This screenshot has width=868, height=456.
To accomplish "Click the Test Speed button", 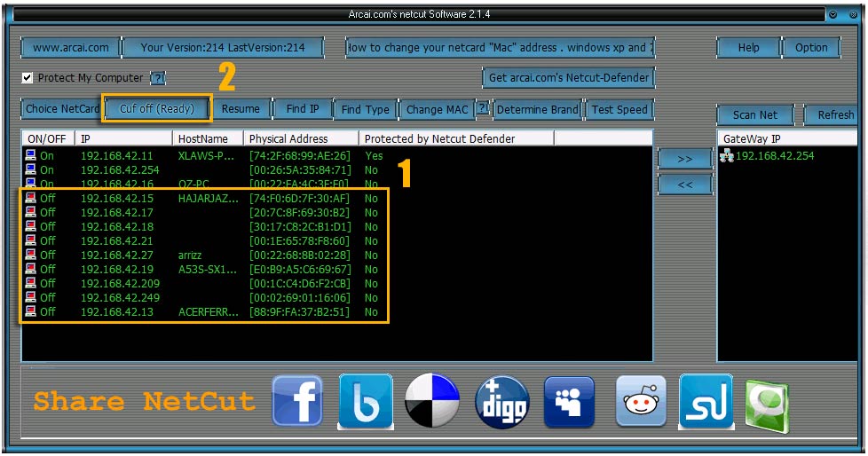I will (619, 110).
